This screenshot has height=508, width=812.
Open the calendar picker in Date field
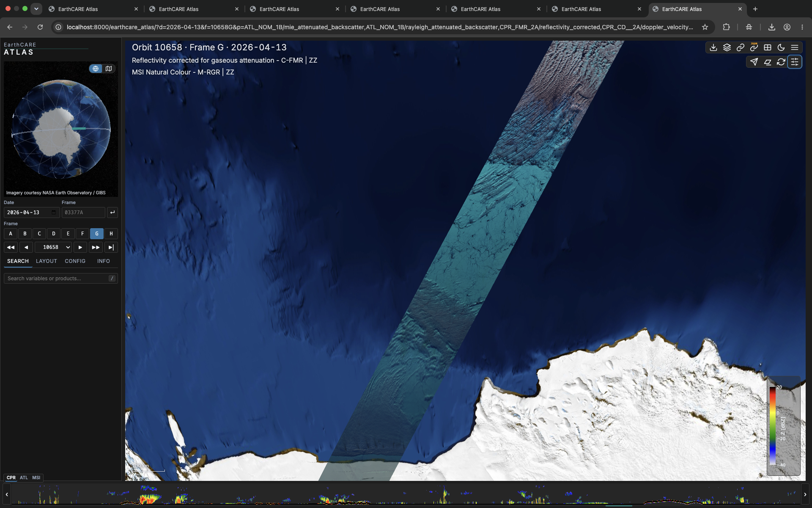54,213
